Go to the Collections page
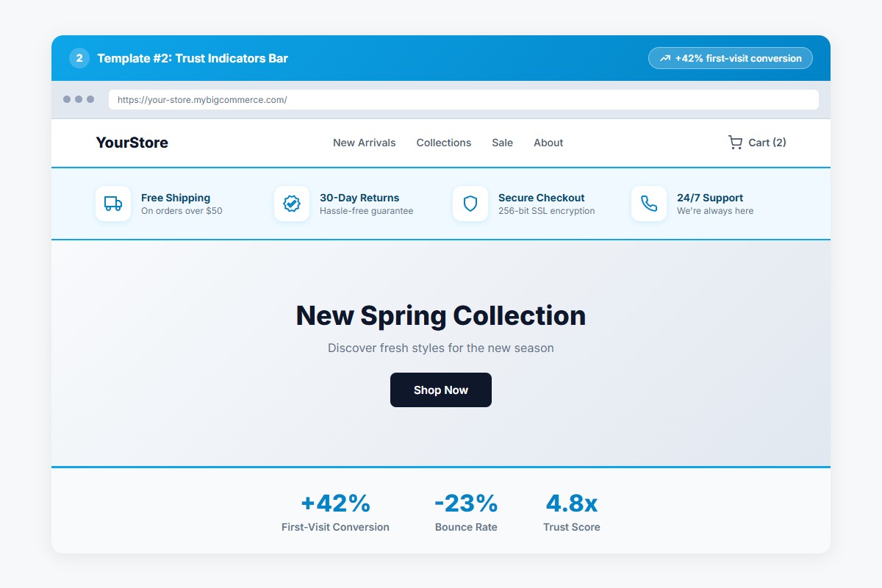The image size is (882, 588). pos(444,143)
